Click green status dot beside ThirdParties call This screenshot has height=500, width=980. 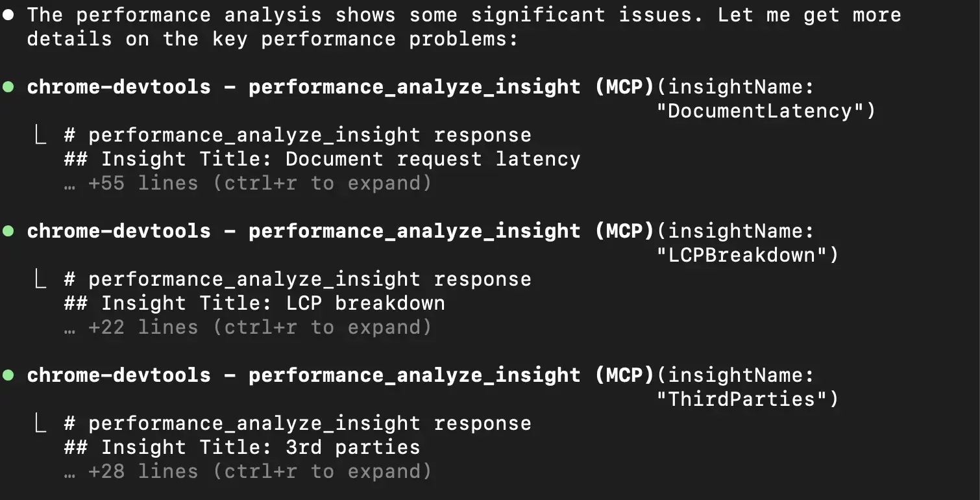[x=8, y=375]
